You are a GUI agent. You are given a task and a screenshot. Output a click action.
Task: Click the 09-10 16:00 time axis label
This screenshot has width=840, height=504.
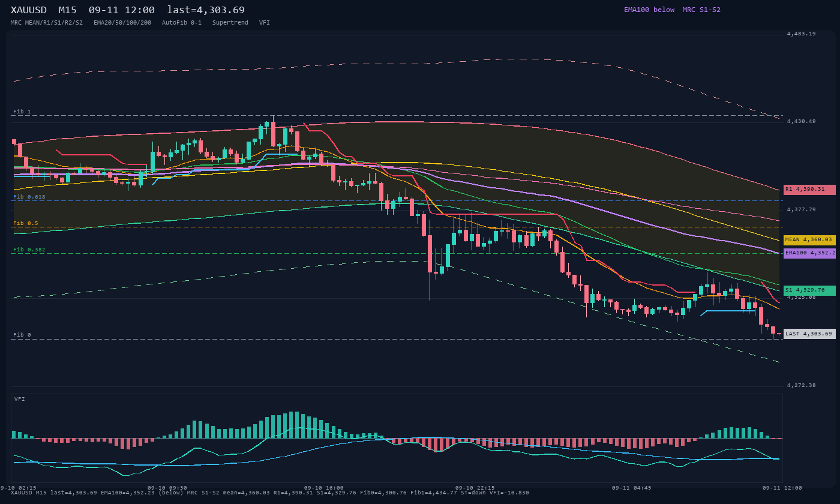324,488
